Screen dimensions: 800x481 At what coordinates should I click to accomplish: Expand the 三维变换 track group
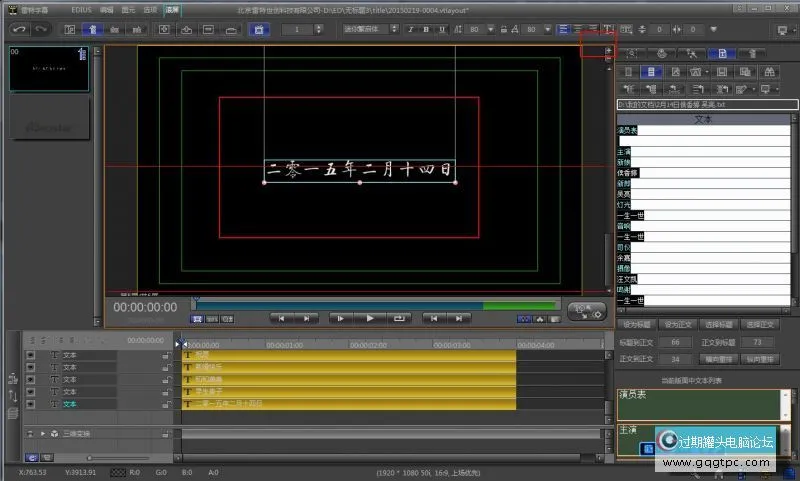point(42,434)
